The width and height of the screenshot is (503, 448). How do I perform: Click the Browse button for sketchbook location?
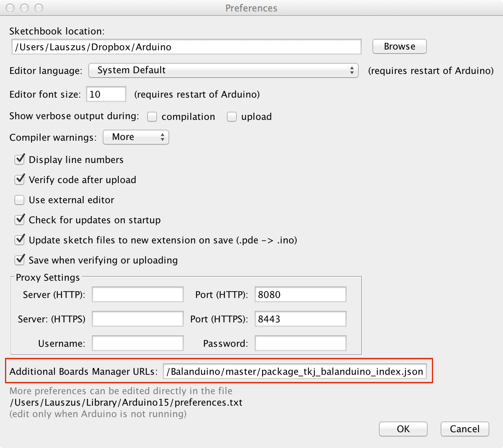point(399,46)
